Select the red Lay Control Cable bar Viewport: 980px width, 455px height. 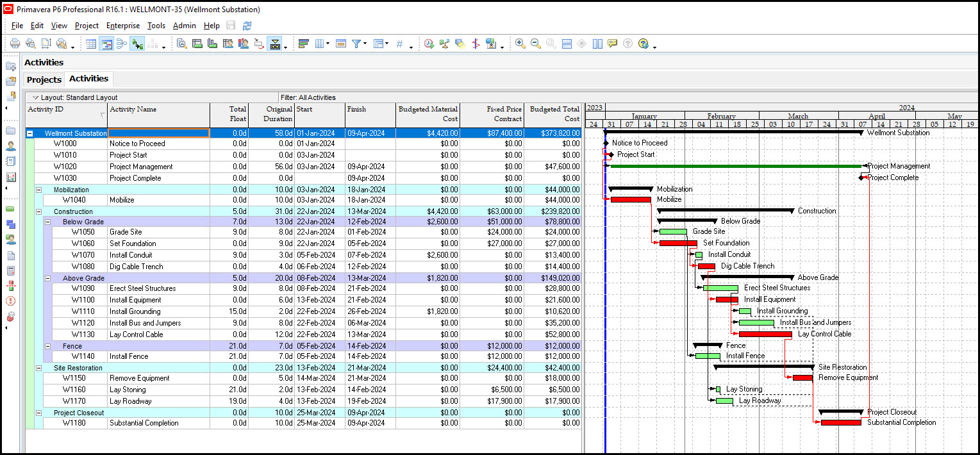(765, 334)
